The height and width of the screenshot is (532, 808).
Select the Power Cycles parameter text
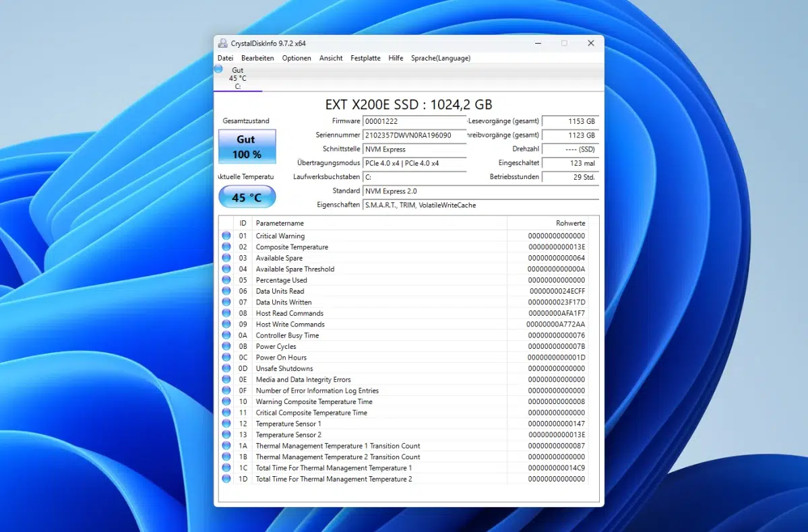(276, 347)
